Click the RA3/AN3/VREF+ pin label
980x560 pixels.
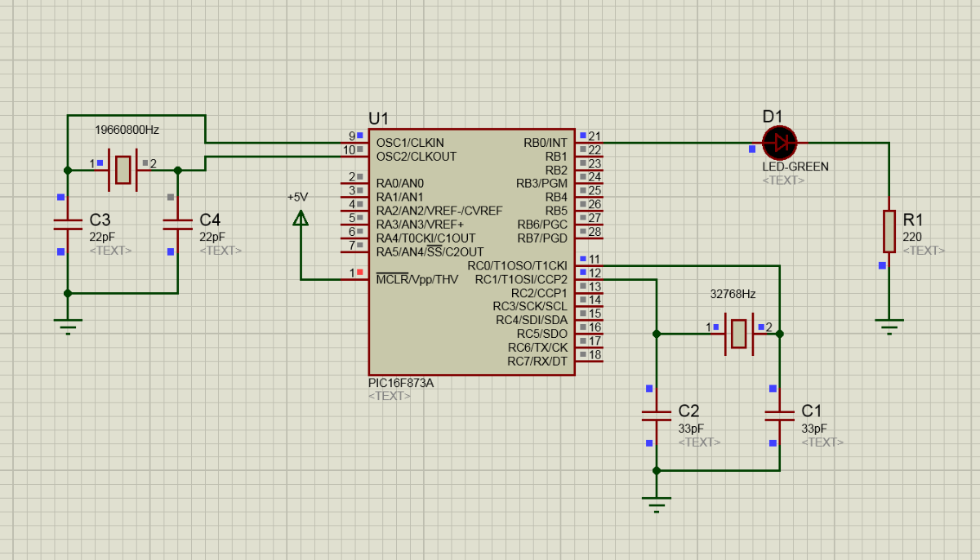tap(420, 224)
